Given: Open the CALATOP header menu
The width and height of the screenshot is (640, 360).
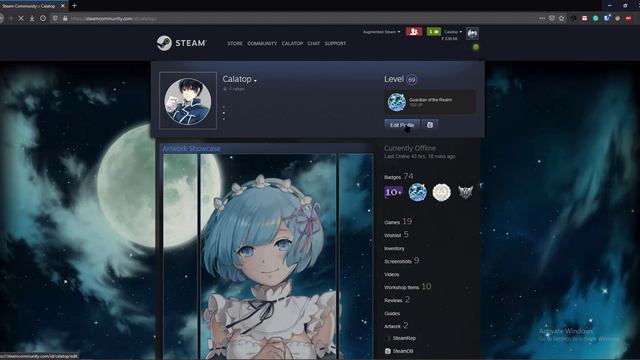Looking at the screenshot, I should [x=292, y=43].
